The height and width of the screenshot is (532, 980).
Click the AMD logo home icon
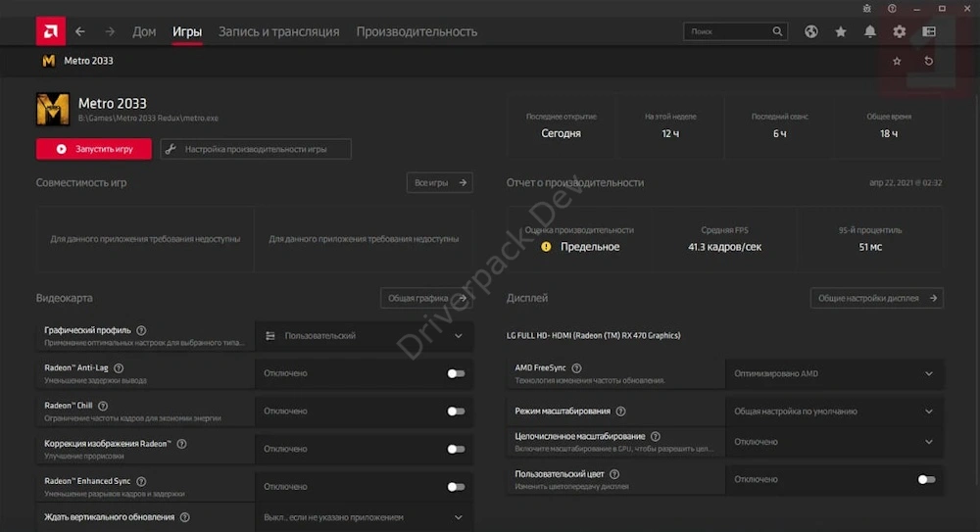[51, 31]
